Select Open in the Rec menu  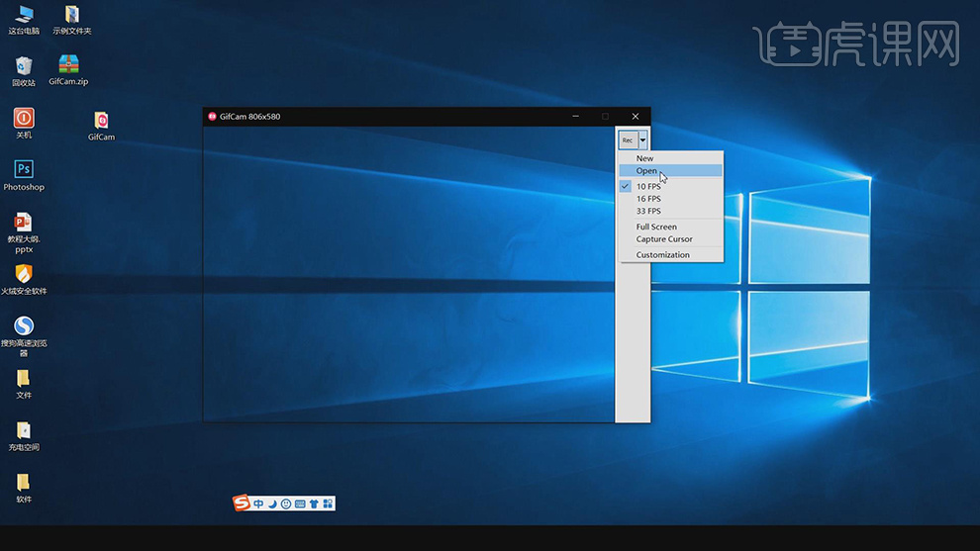click(x=646, y=171)
